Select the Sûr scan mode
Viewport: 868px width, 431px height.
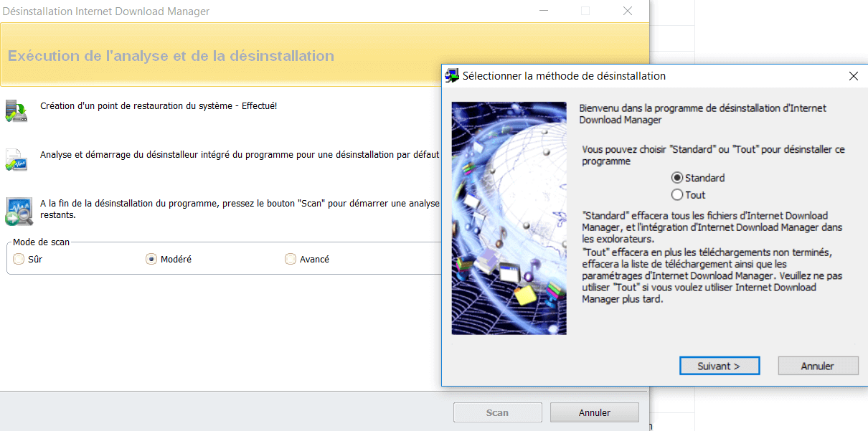pos(28,259)
